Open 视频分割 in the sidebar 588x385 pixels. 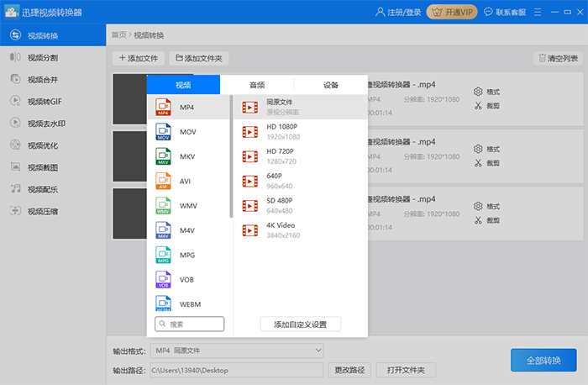click(x=53, y=57)
